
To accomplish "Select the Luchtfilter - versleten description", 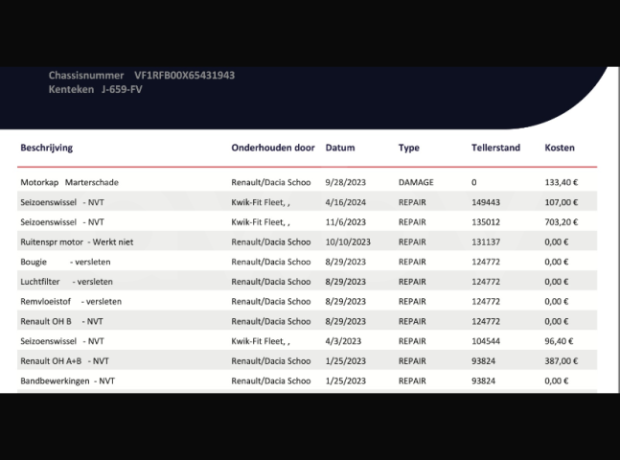I will (x=66, y=282).
